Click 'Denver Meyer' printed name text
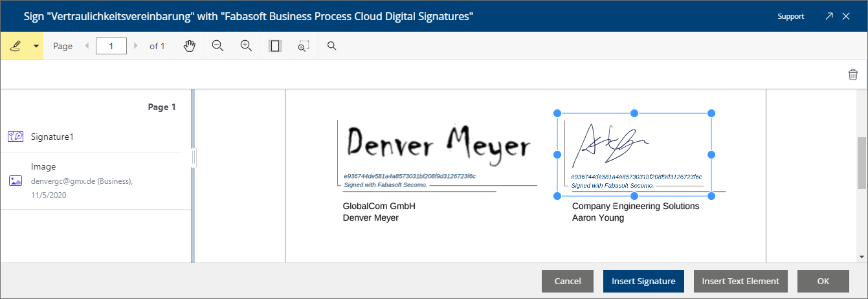 point(370,218)
